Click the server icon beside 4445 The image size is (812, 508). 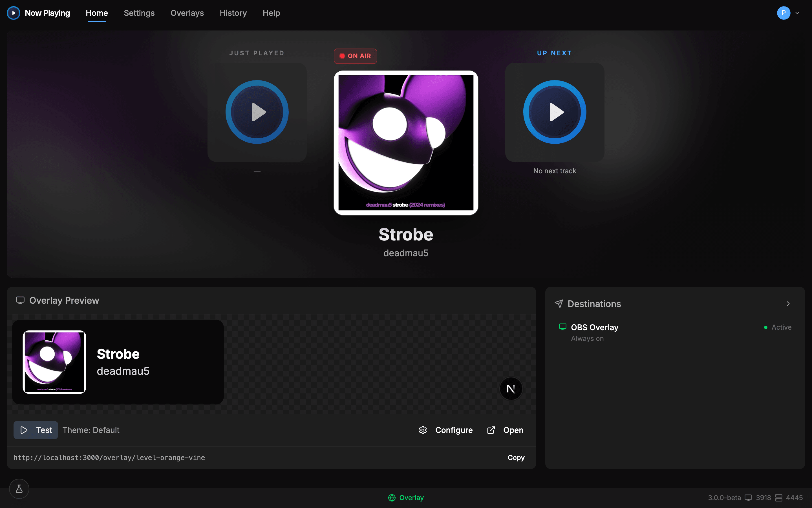(x=778, y=498)
